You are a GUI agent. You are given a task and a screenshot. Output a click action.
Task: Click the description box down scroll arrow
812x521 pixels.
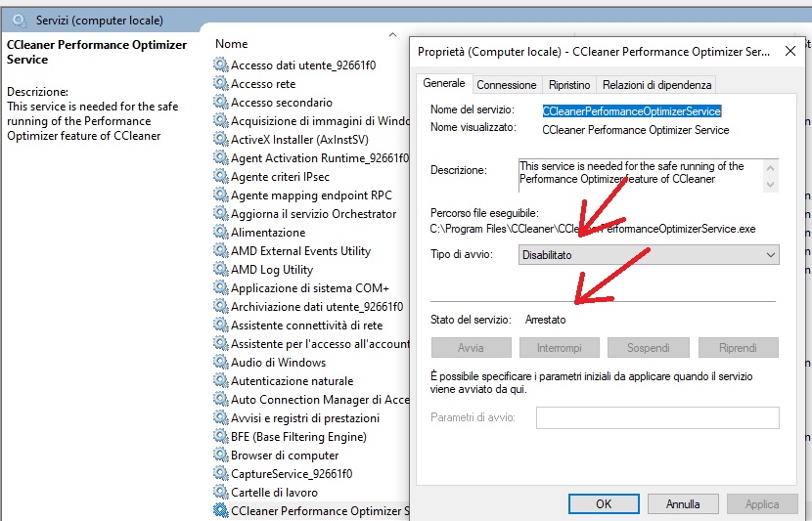[770, 184]
